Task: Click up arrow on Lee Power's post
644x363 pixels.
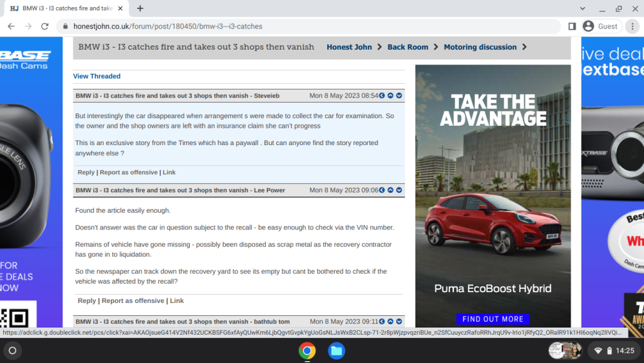Action: (x=391, y=190)
